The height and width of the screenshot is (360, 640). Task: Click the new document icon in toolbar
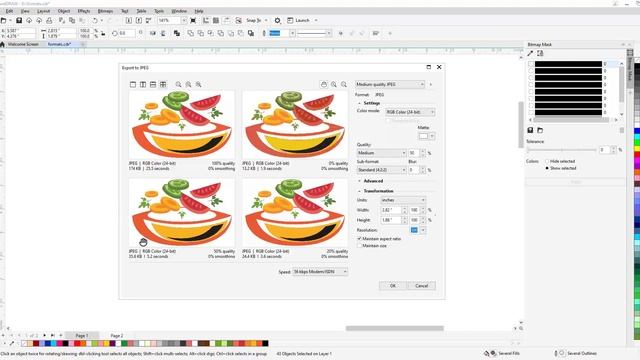(3, 20)
